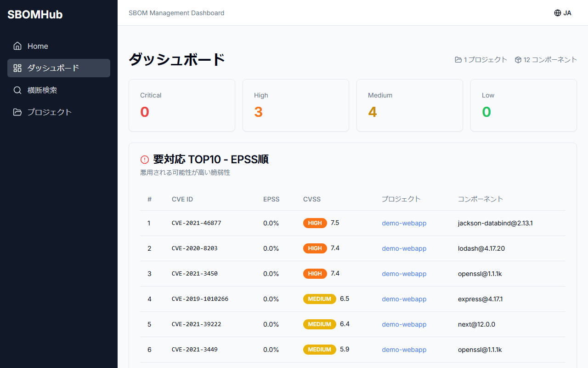Image resolution: width=588 pixels, height=368 pixels.
Task: Switch language with the JA button
Action: 563,13
